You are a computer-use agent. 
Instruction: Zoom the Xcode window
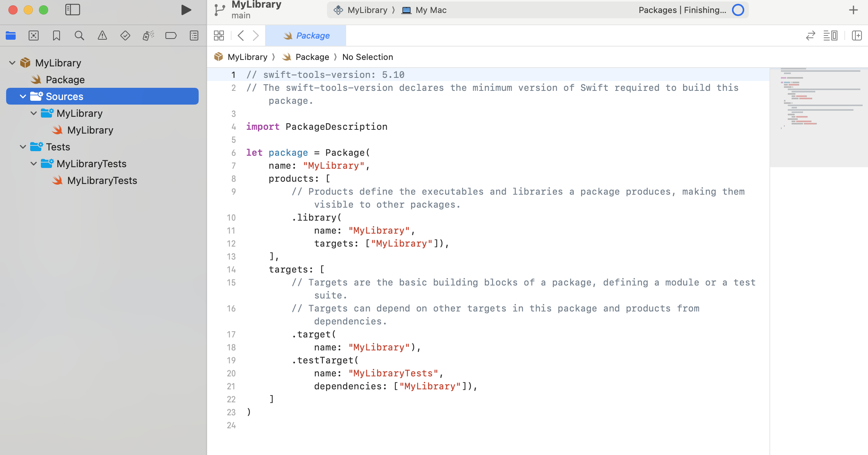pyautogui.click(x=44, y=10)
